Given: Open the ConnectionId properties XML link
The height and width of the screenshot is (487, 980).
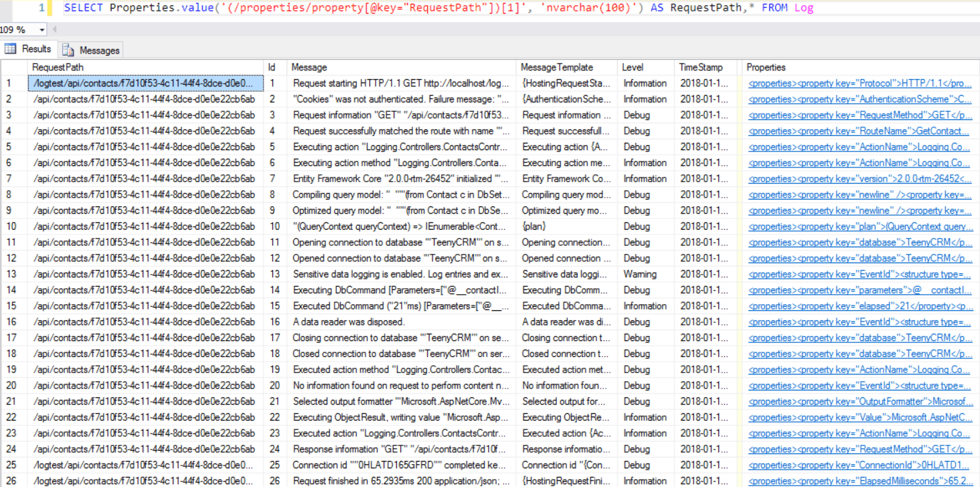Looking at the screenshot, I should click(x=858, y=465).
